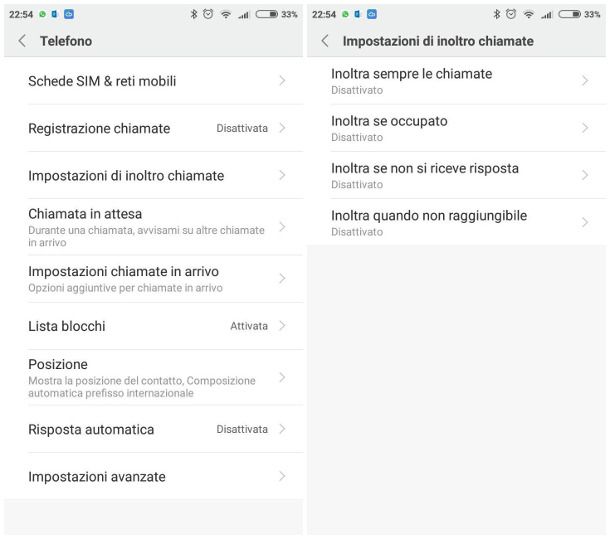Expand Inoltra se occupato option
This screenshot has height=539, width=610.
click(x=456, y=128)
